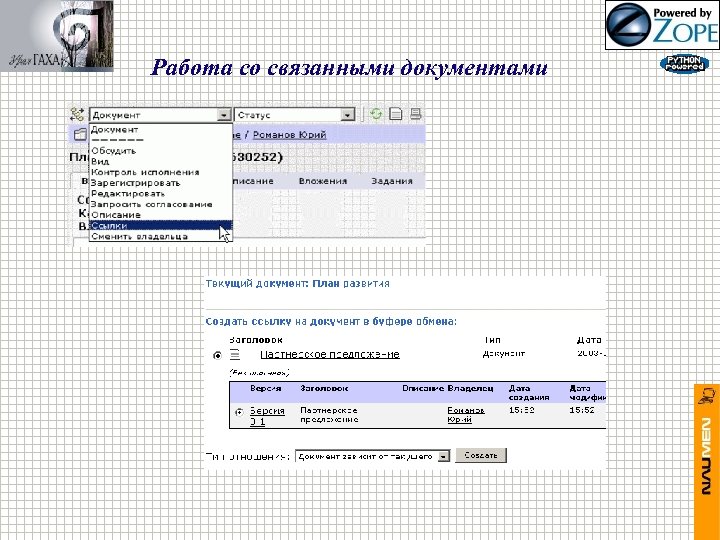Open the relation type dropdown Документ зависит от текущего
Screen dimensions: 720x540
tap(372, 456)
